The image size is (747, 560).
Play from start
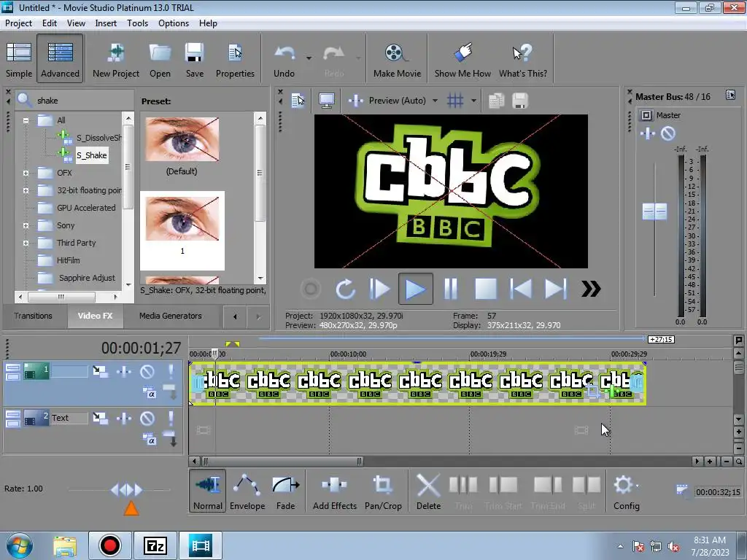pyautogui.click(x=379, y=289)
